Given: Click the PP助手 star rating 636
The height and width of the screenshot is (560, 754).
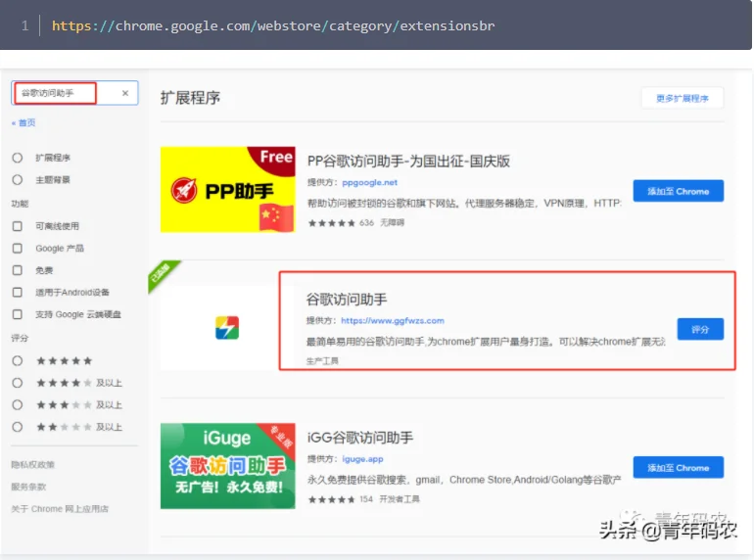Looking at the screenshot, I should [x=341, y=223].
